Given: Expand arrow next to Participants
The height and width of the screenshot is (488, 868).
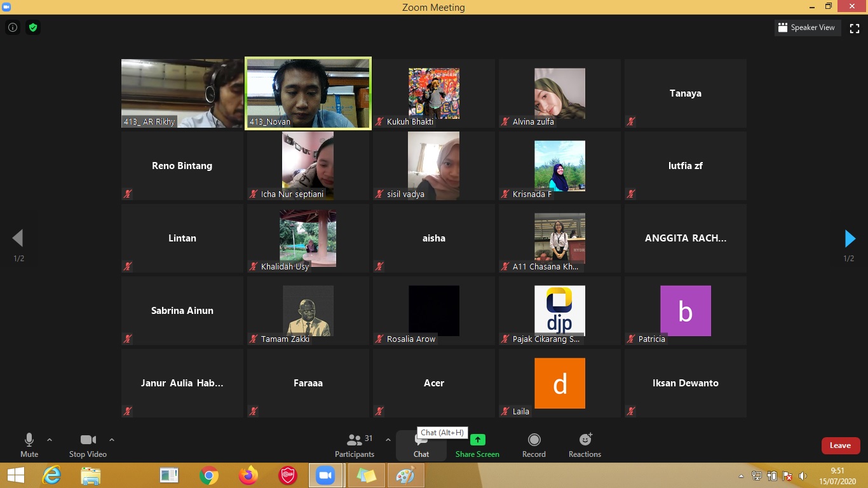Looking at the screenshot, I should tap(388, 440).
